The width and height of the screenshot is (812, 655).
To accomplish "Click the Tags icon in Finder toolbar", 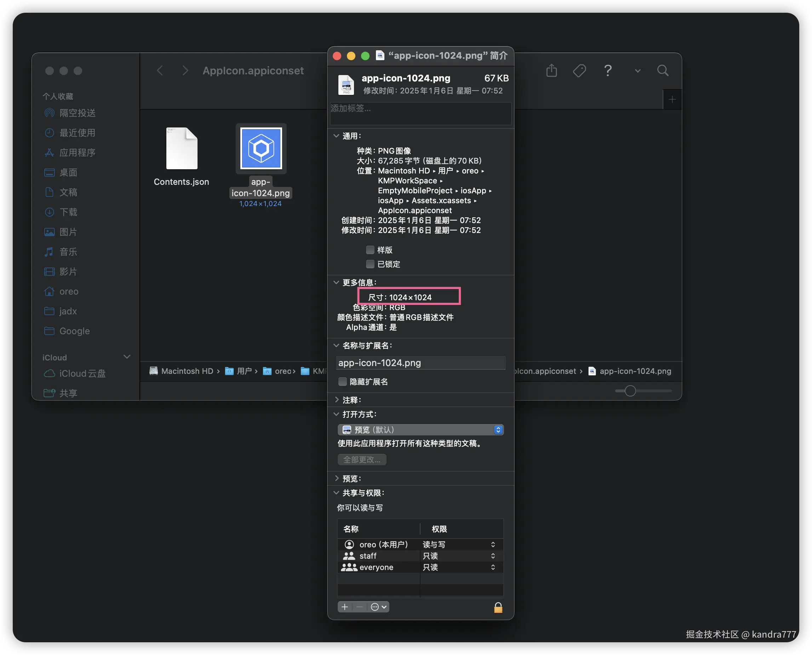I will click(579, 70).
